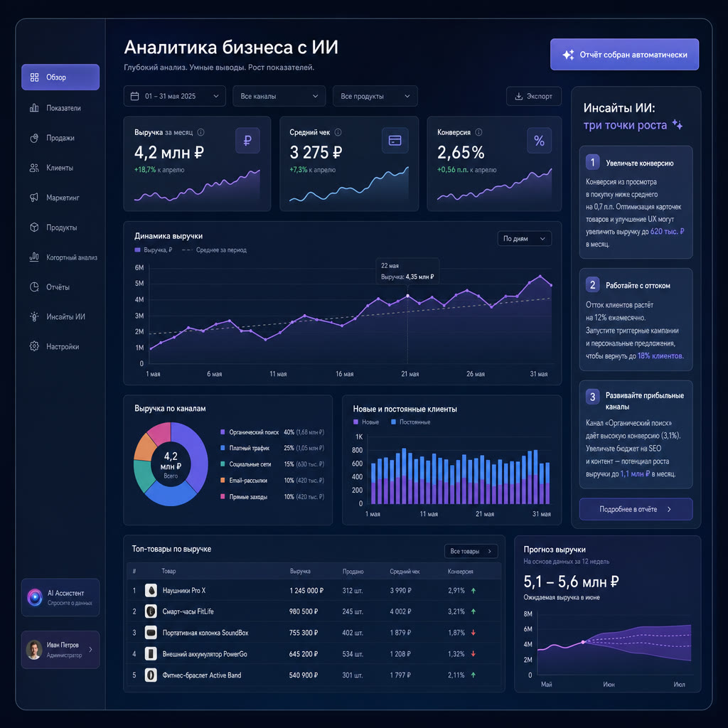Click info icon beside Средний чек label

338,132
